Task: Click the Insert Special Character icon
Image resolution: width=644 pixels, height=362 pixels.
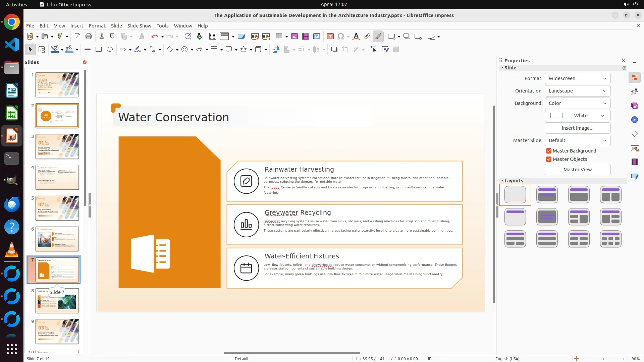Action: [341, 37]
